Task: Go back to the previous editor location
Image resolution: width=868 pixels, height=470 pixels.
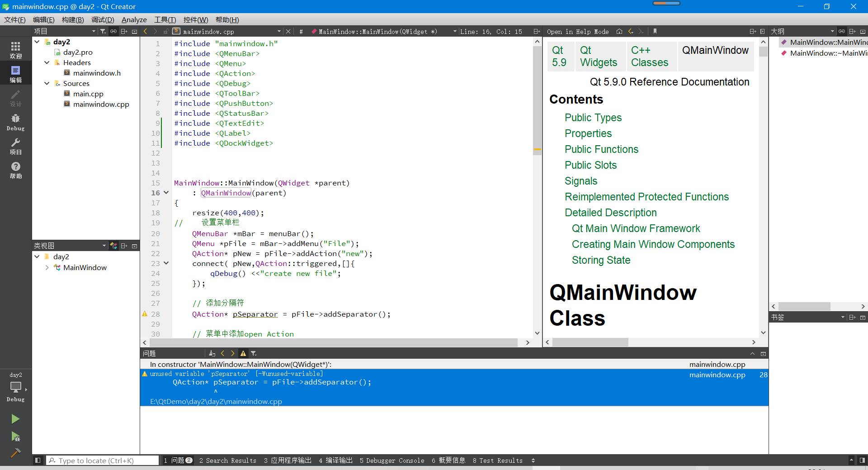Action: (145, 31)
